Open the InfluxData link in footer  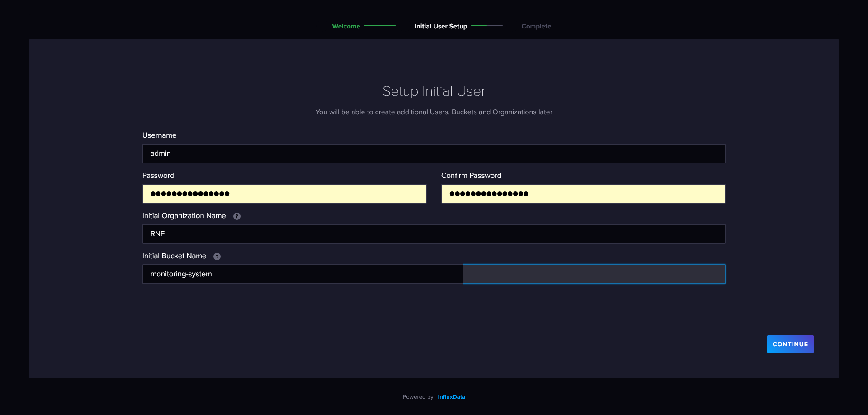(x=451, y=397)
